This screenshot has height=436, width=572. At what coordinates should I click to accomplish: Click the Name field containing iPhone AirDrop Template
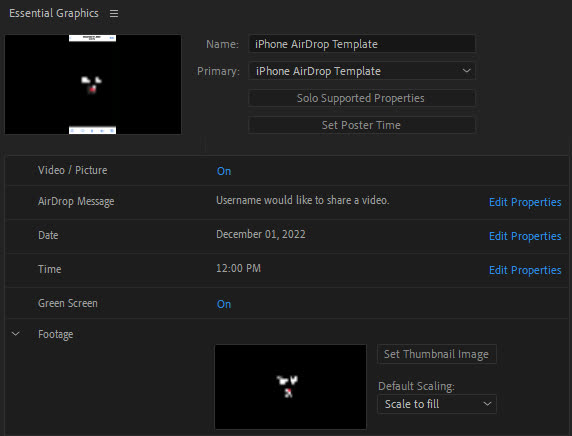[362, 44]
